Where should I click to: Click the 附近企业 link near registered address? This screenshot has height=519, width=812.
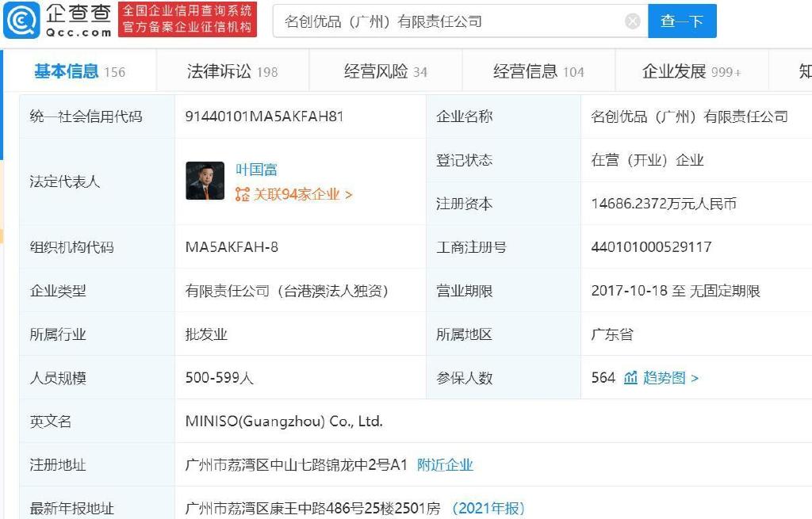coord(446,465)
